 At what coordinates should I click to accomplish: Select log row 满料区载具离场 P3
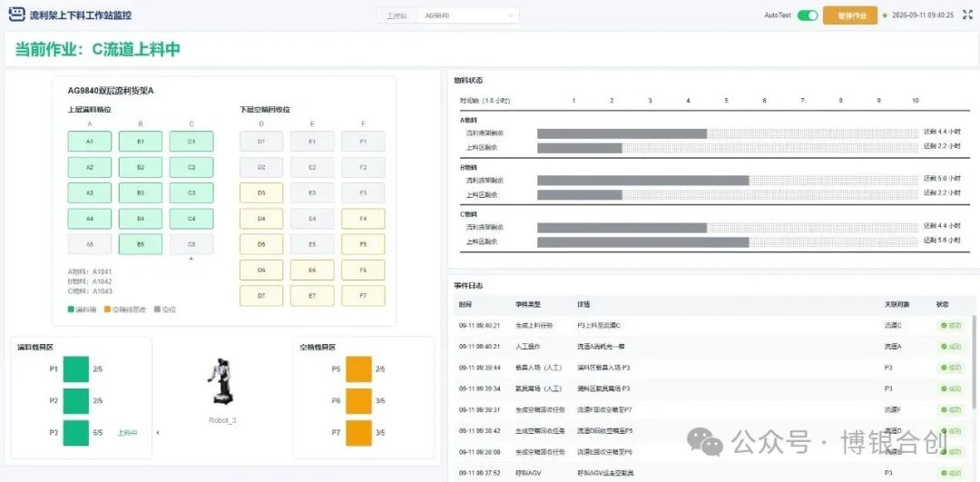pyautogui.click(x=712, y=389)
